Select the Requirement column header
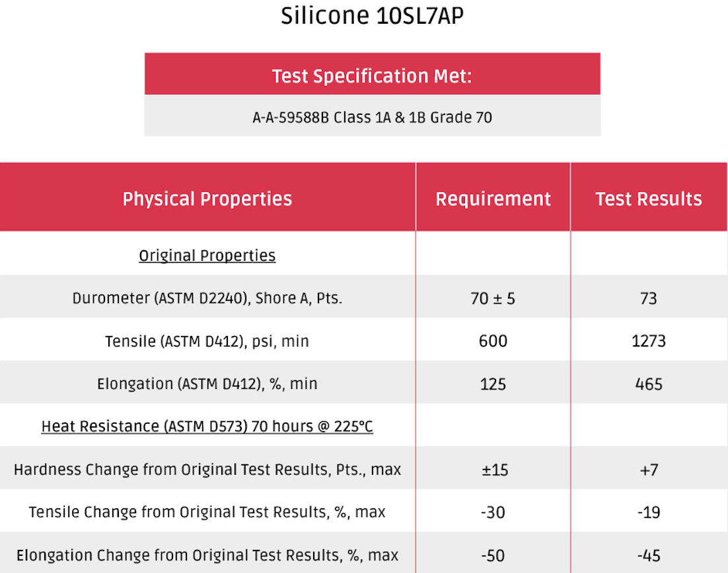 (x=493, y=199)
